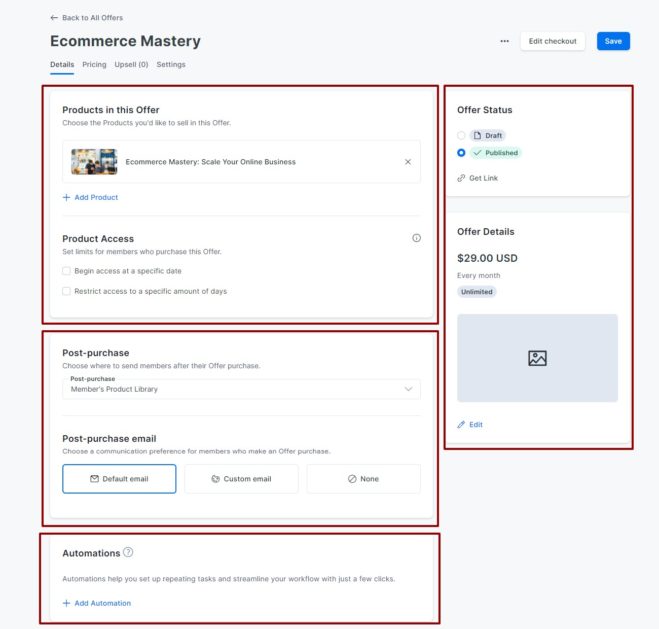
Task: Open the Post-purchase destination dropdown
Action: point(241,389)
